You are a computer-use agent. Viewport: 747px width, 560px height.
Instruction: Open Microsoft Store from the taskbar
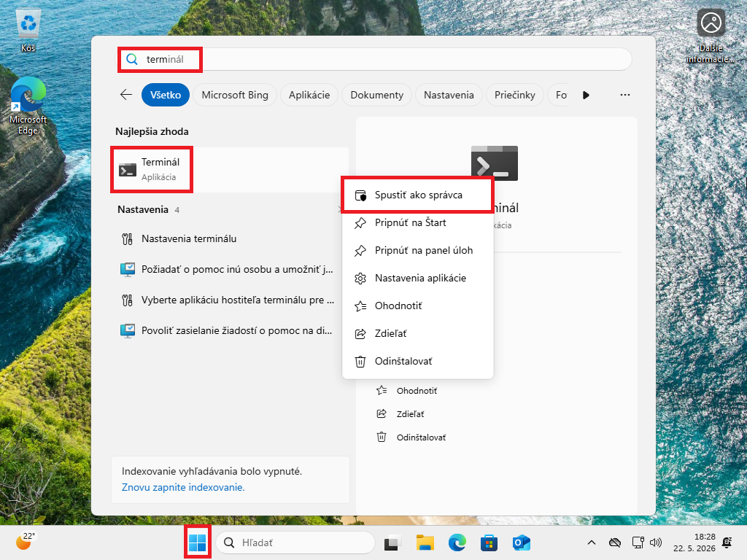point(489,542)
